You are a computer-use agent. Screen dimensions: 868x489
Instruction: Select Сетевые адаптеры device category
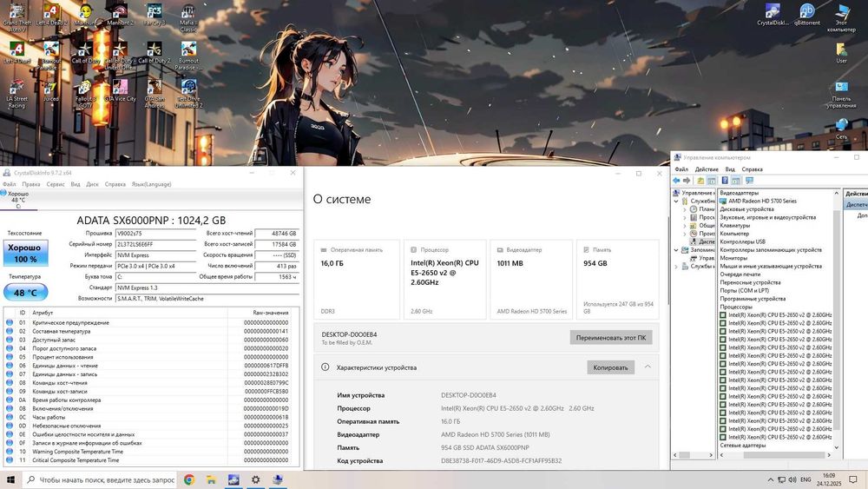pos(742,446)
